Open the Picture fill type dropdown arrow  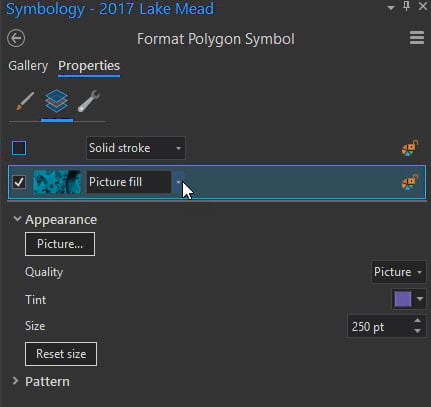179,182
